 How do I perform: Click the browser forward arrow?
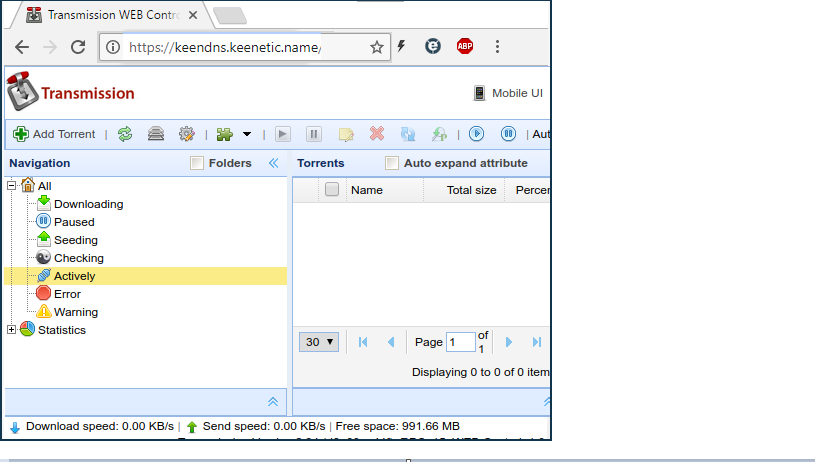[50, 47]
